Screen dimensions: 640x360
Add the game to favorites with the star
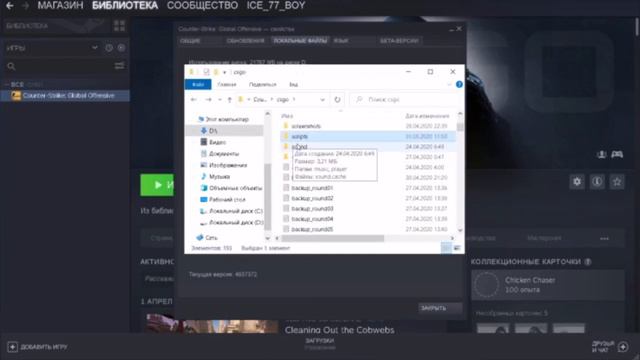(x=617, y=182)
